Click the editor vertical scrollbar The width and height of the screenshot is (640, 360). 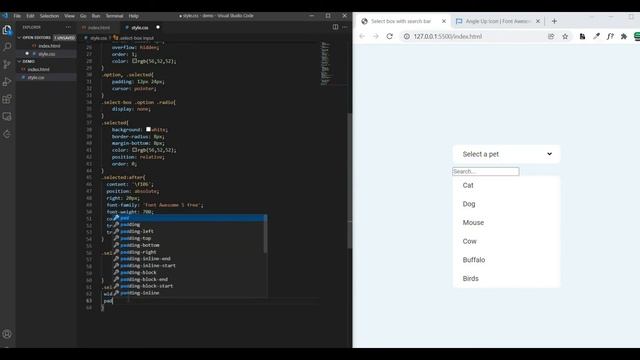(349, 180)
